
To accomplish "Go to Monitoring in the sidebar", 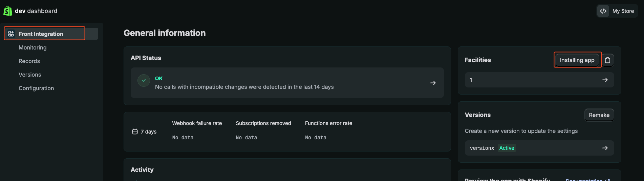I will 33,47.
